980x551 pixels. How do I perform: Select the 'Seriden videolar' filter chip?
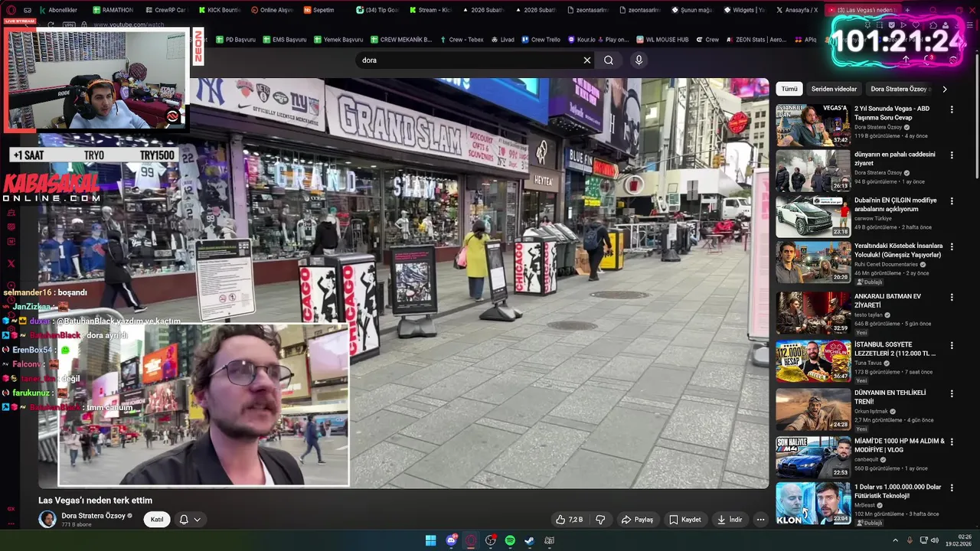point(835,89)
